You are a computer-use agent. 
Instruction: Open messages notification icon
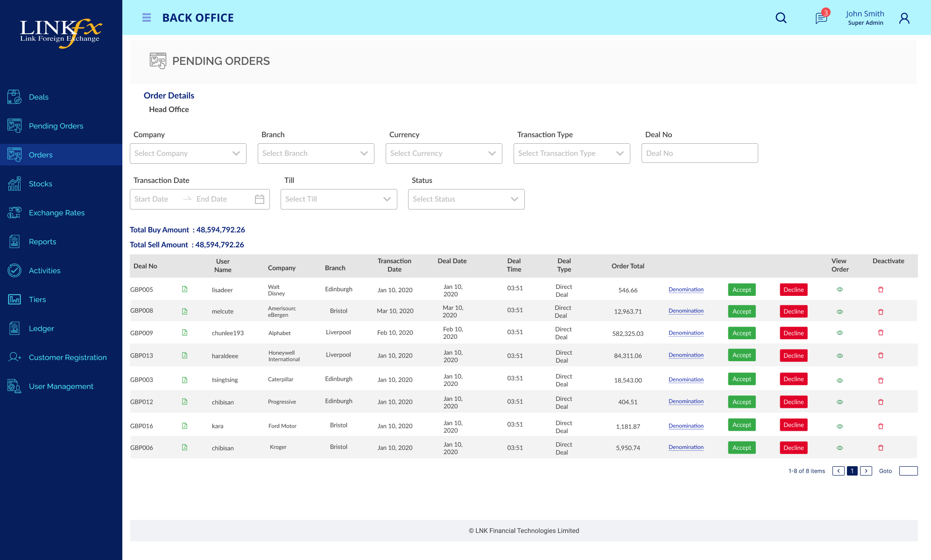pos(821,18)
